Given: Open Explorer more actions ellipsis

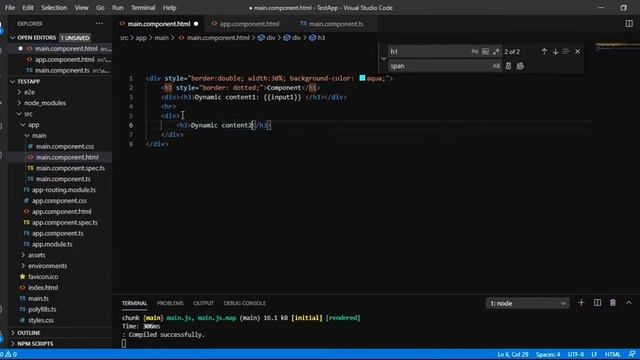Looking at the screenshot, I should coord(99,24).
